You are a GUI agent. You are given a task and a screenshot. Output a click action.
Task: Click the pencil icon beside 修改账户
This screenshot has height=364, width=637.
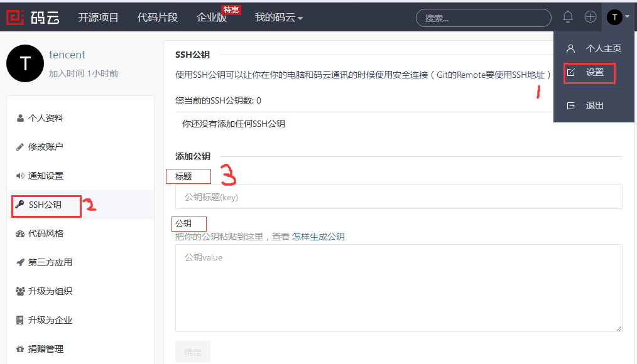tap(20, 147)
